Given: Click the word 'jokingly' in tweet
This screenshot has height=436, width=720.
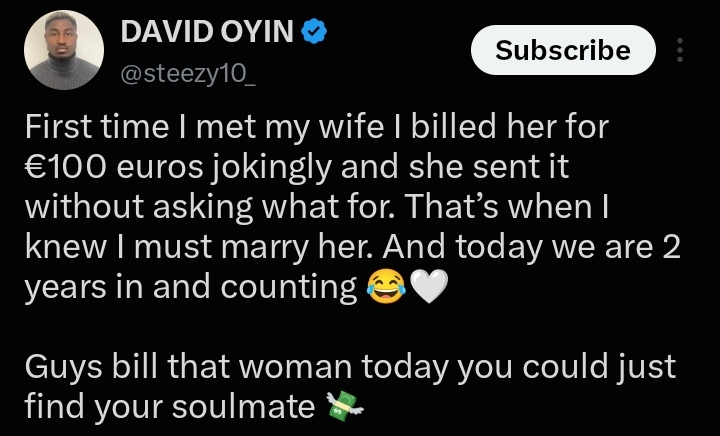Looking at the screenshot, I should [272, 168].
